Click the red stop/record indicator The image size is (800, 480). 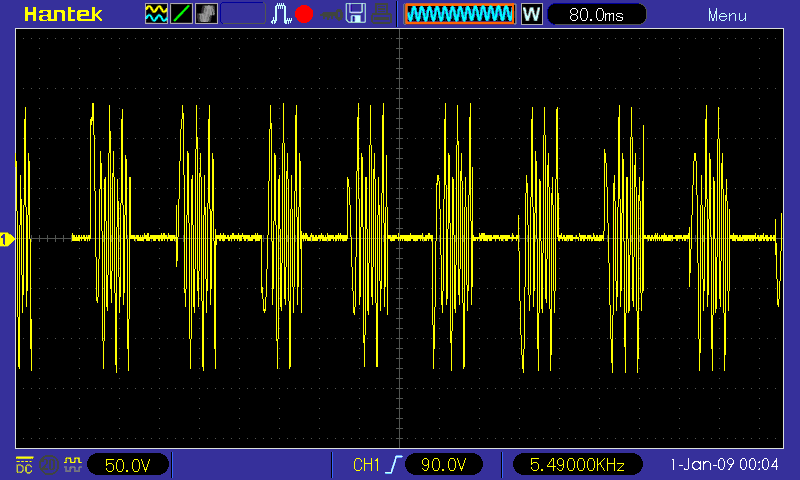(x=304, y=14)
